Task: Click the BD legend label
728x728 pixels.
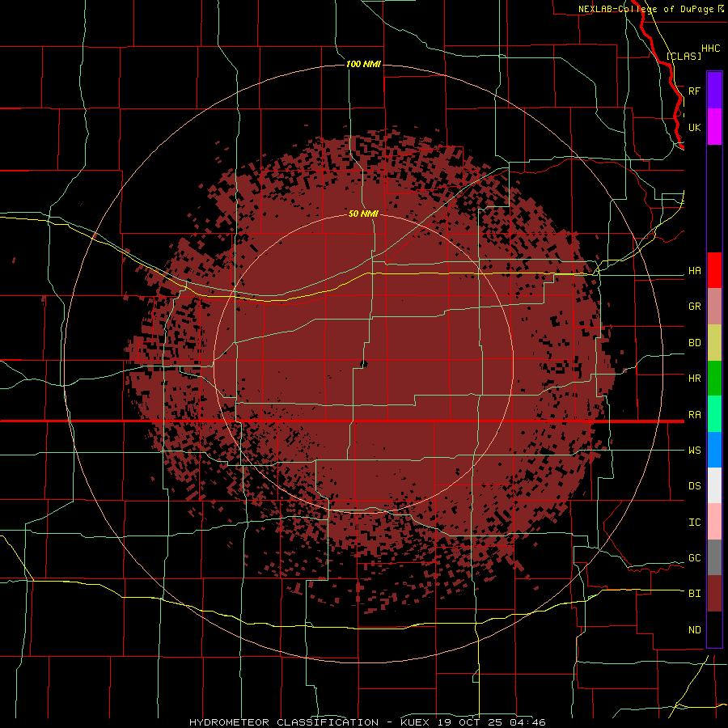Action: coord(694,343)
